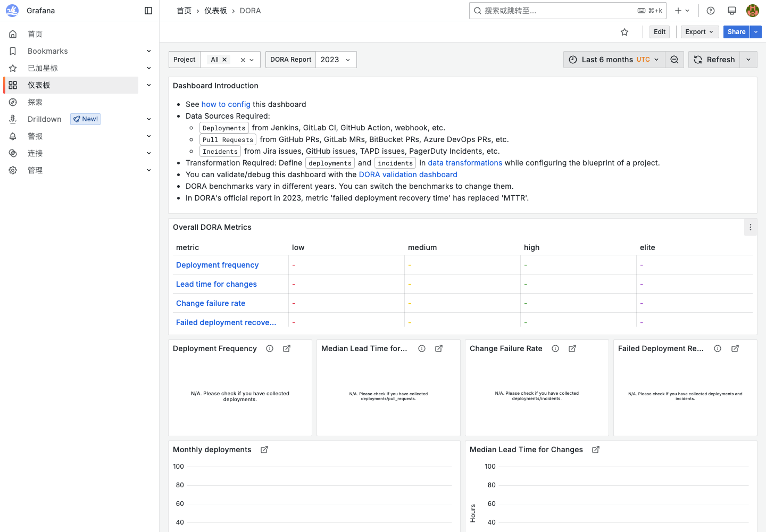Expand the 管理 section
The image size is (766, 532).
[x=149, y=170]
